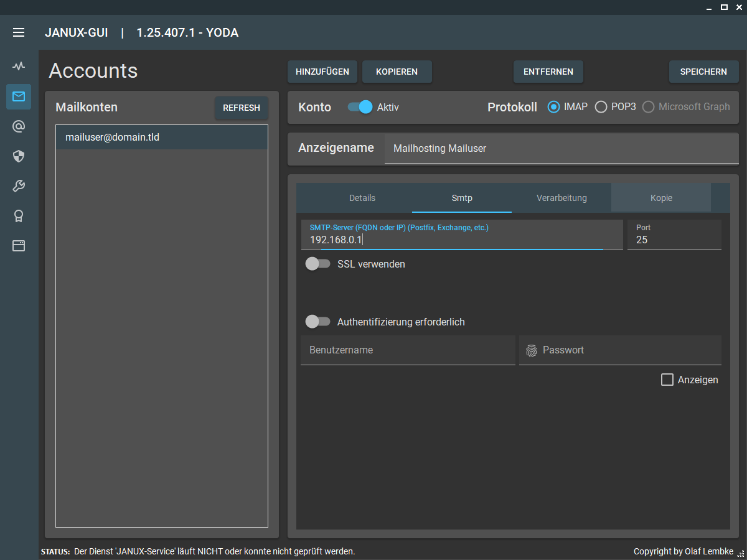Viewport: 747px width, 560px height.
Task: Open the award license sidebar icon
Action: pos(19,216)
